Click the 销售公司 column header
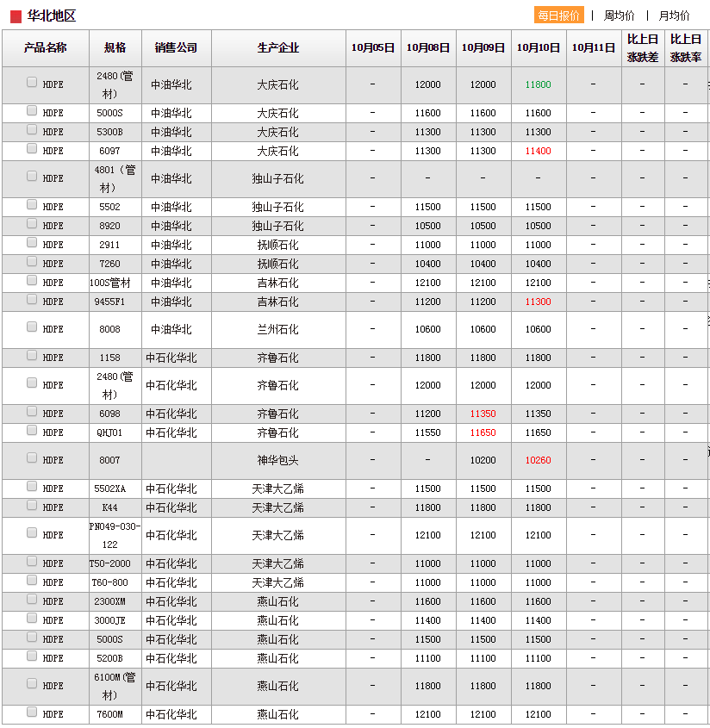Viewport: 710px width, 728px height. [x=177, y=48]
